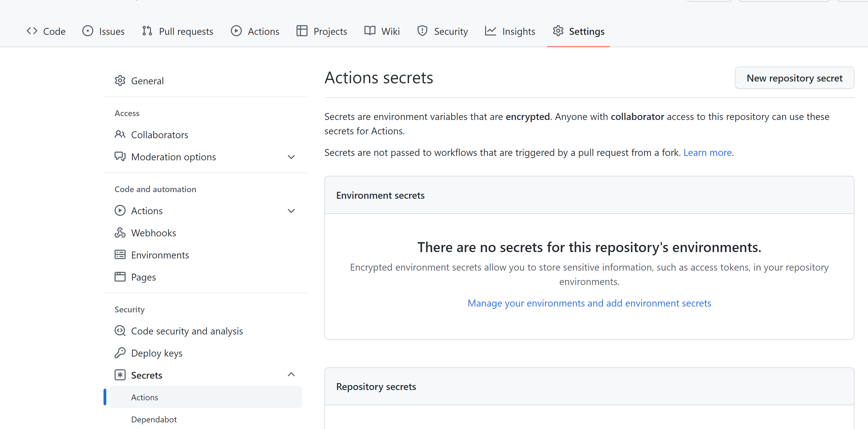The width and height of the screenshot is (868, 429).
Task: Open the manage your environments link
Action: click(589, 303)
